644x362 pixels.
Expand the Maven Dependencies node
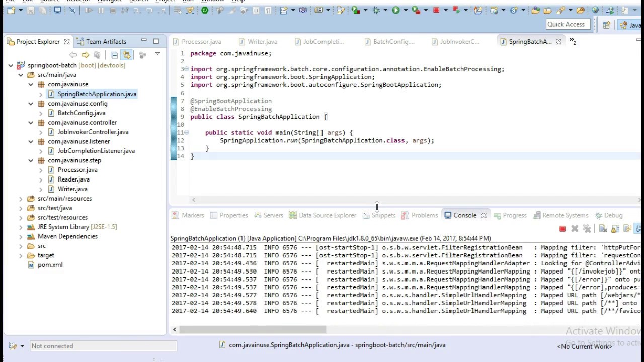tap(21, 237)
